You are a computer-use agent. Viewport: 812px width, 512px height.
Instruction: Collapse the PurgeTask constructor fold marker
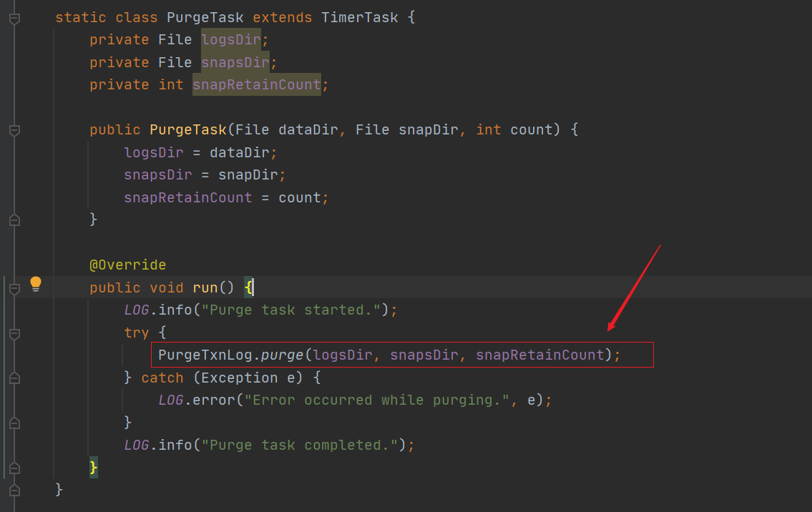(x=14, y=130)
